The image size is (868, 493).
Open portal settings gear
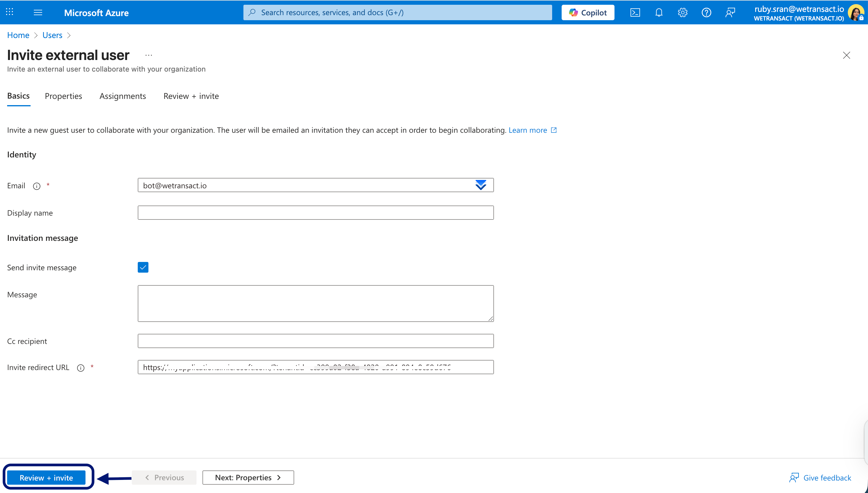pyautogui.click(x=682, y=12)
